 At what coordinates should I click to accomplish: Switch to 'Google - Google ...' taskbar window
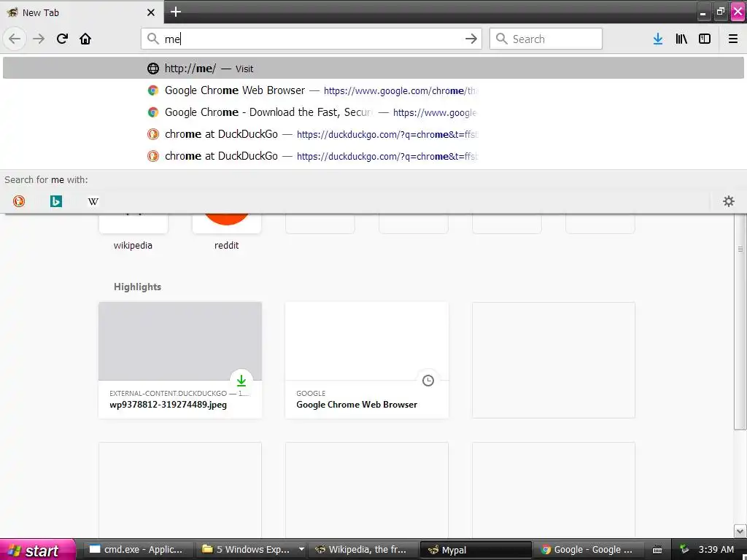587,550
